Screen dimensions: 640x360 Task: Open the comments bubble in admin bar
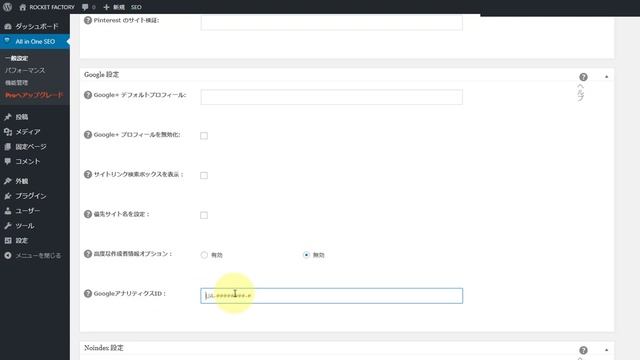(88, 7)
